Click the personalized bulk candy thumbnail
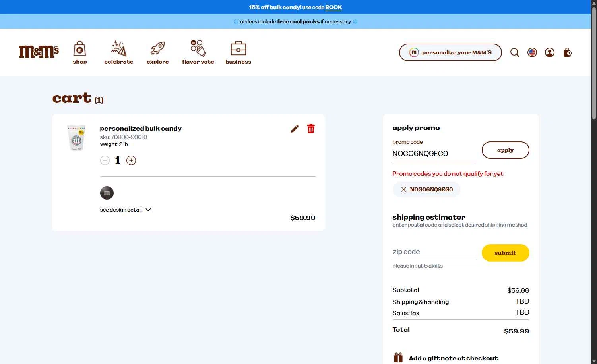The width and height of the screenshot is (597, 364). (x=76, y=138)
